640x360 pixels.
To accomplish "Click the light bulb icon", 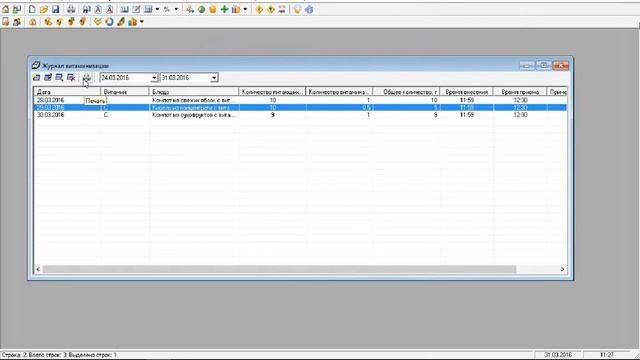I will click(297, 9).
